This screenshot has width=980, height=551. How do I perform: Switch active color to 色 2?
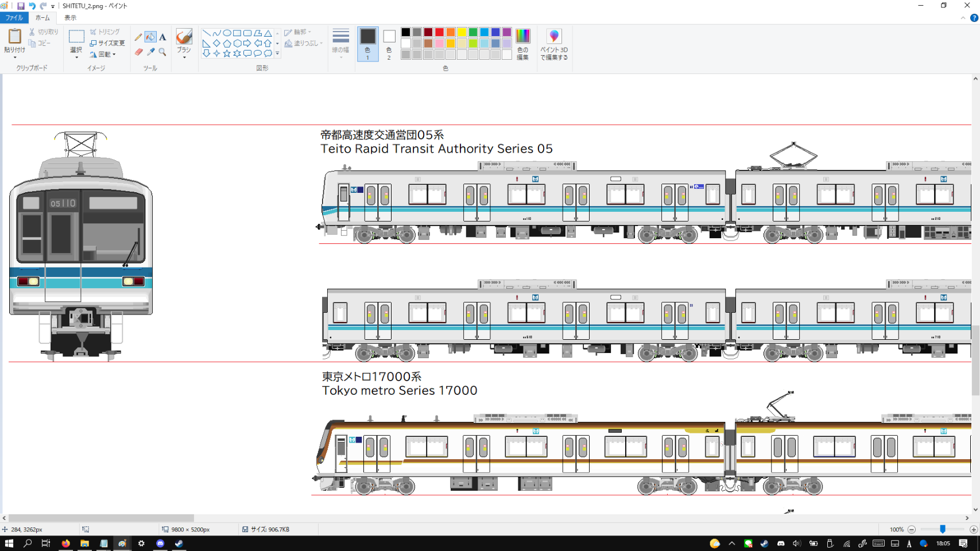389,44
